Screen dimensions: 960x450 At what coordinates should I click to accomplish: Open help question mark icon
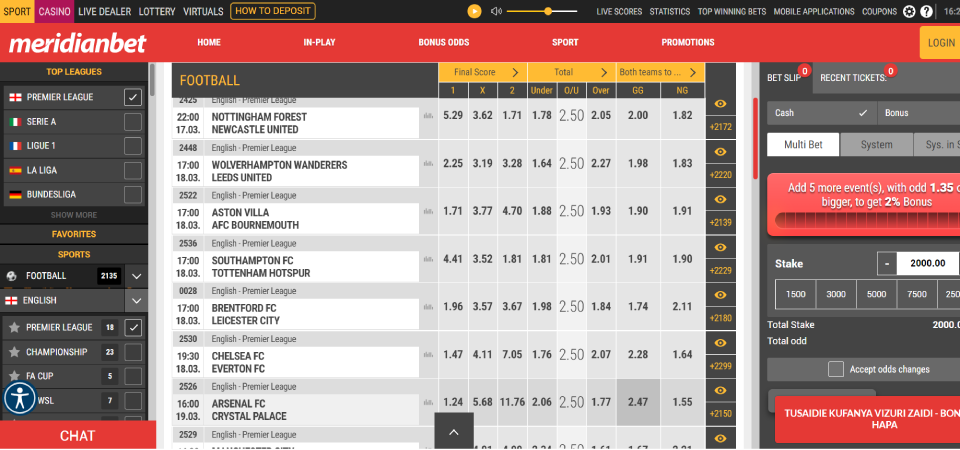click(x=927, y=11)
